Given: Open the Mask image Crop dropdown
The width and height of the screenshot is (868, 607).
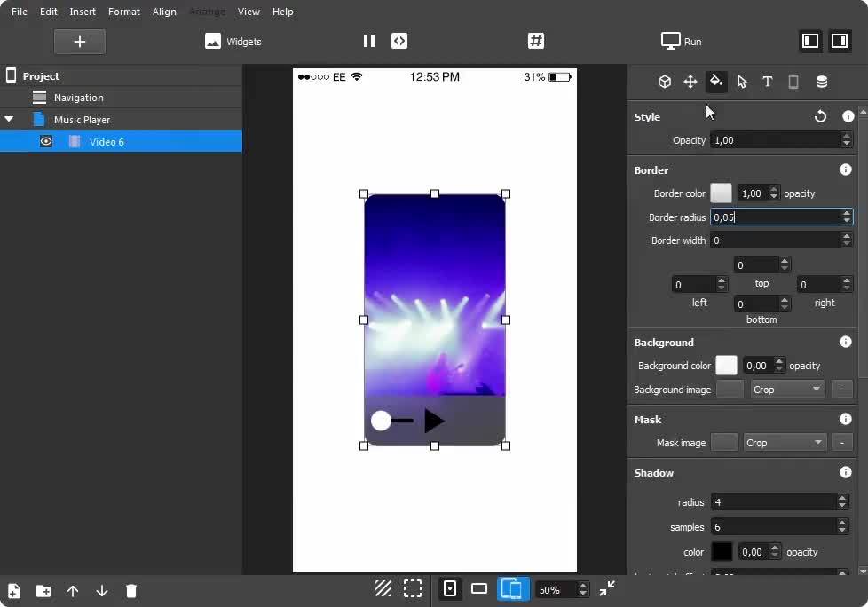Looking at the screenshot, I should tap(785, 442).
